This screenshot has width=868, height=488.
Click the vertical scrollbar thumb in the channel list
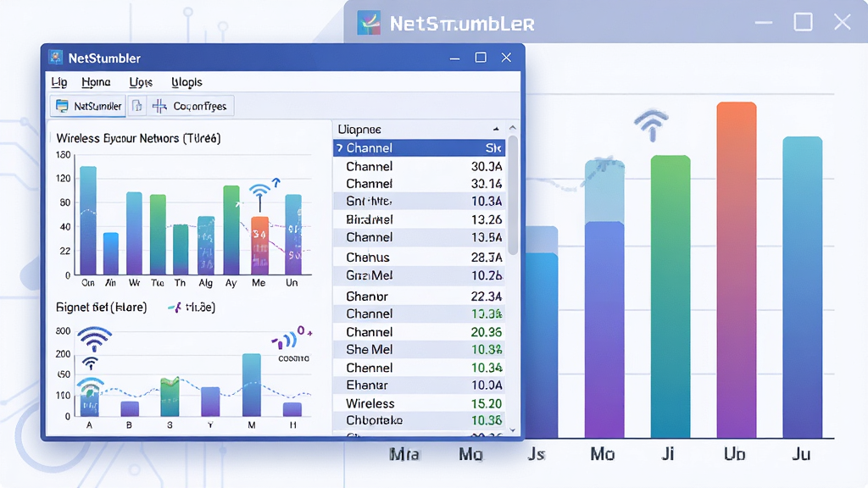tap(513, 195)
